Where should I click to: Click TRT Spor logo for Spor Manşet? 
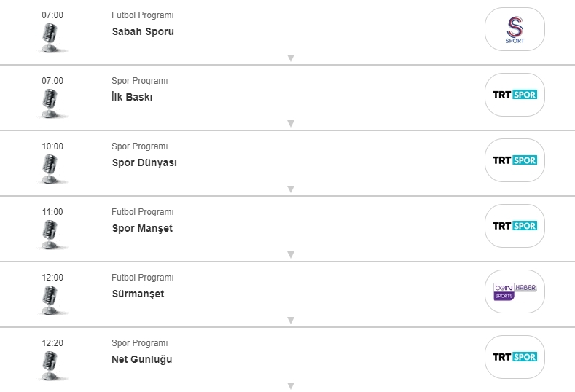[515, 226]
